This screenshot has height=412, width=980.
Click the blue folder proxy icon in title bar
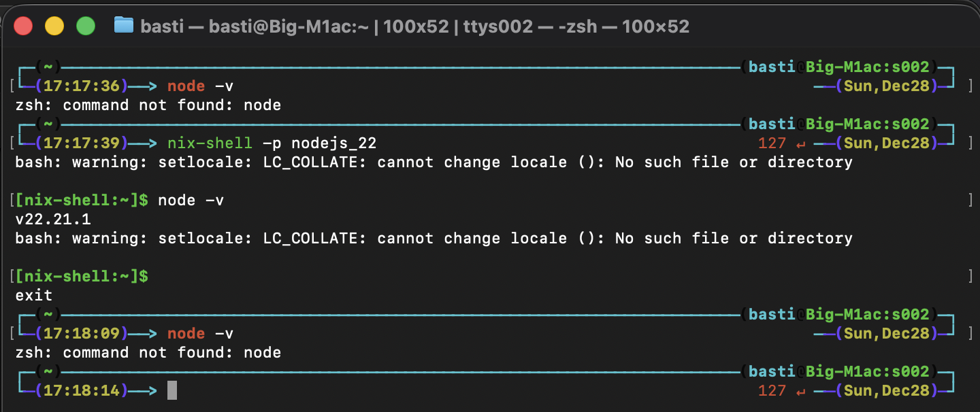click(123, 26)
